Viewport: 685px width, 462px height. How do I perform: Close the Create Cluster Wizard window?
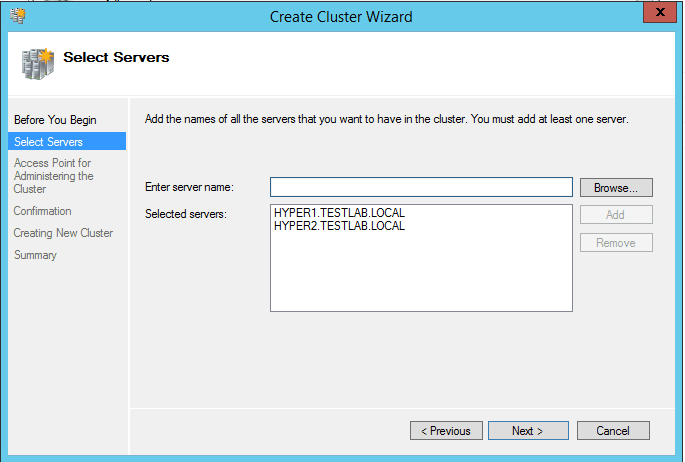660,12
